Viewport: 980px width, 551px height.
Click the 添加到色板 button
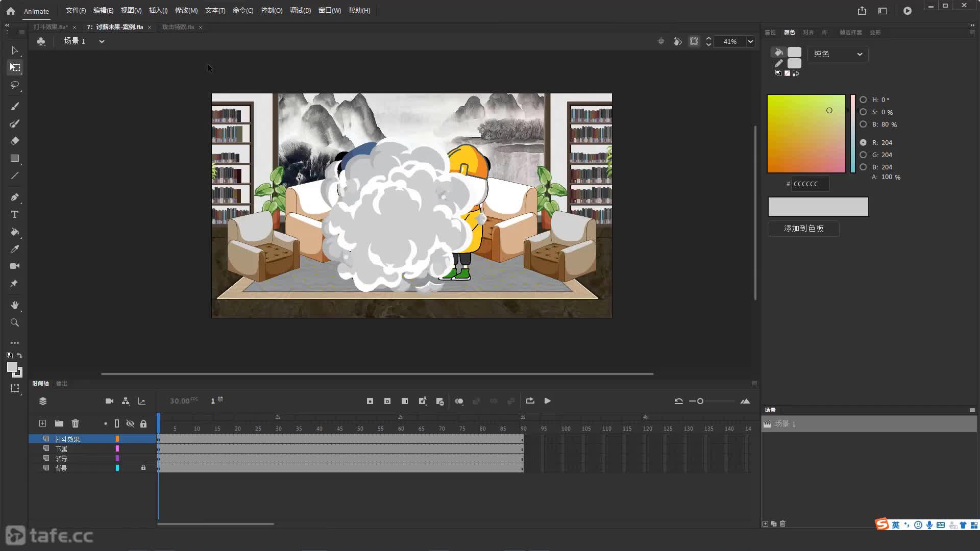pos(804,229)
